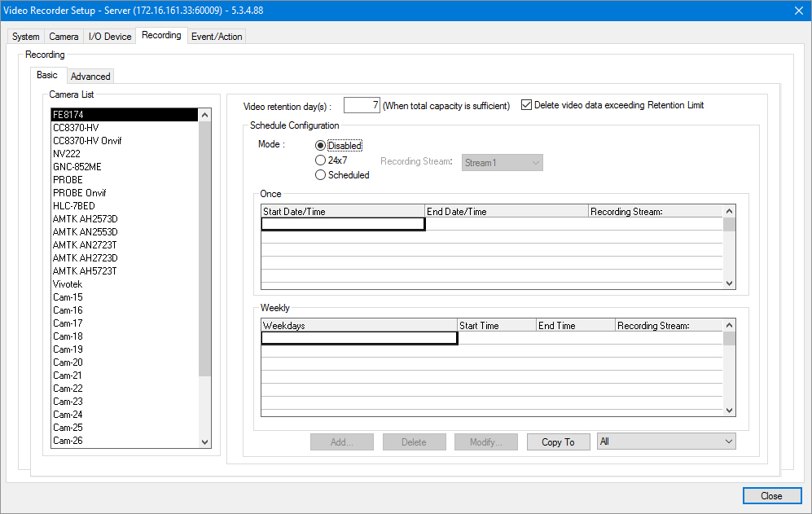Switch to the Camera tab
Viewport: 812px width, 514px height.
(x=64, y=37)
